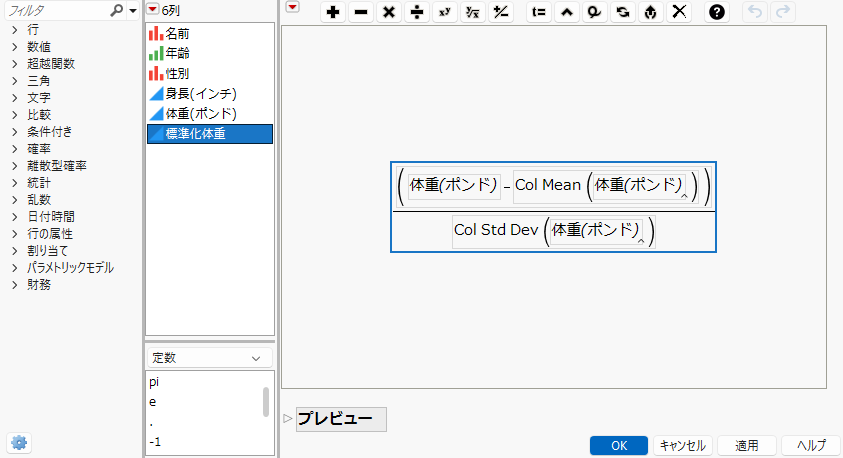Insert the root y√x operator
843x458 pixels.
[x=473, y=12]
